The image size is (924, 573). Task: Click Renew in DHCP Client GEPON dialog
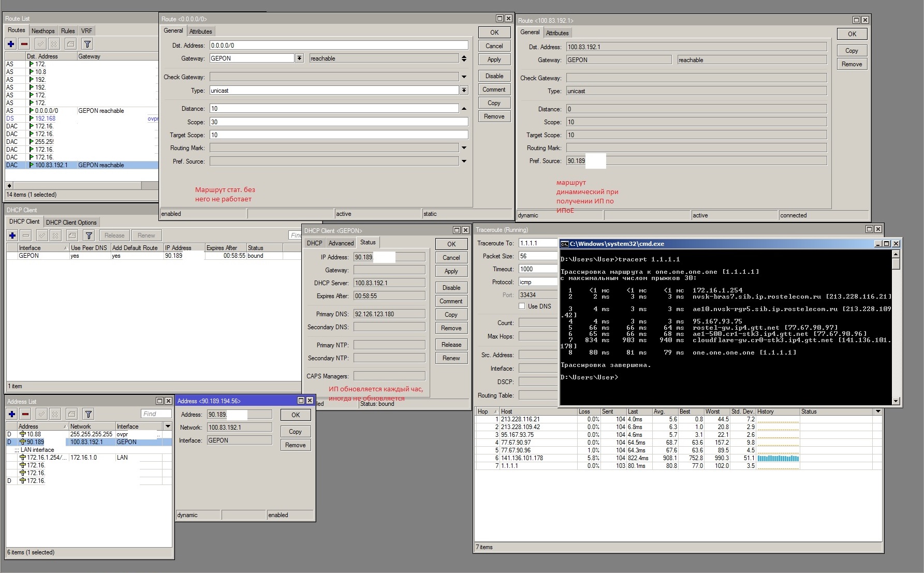pos(451,358)
